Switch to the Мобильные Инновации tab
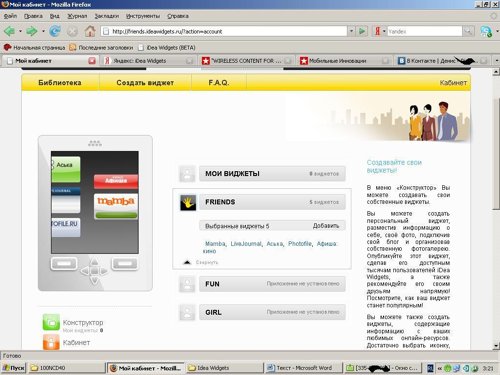500x375 pixels. pos(344,61)
